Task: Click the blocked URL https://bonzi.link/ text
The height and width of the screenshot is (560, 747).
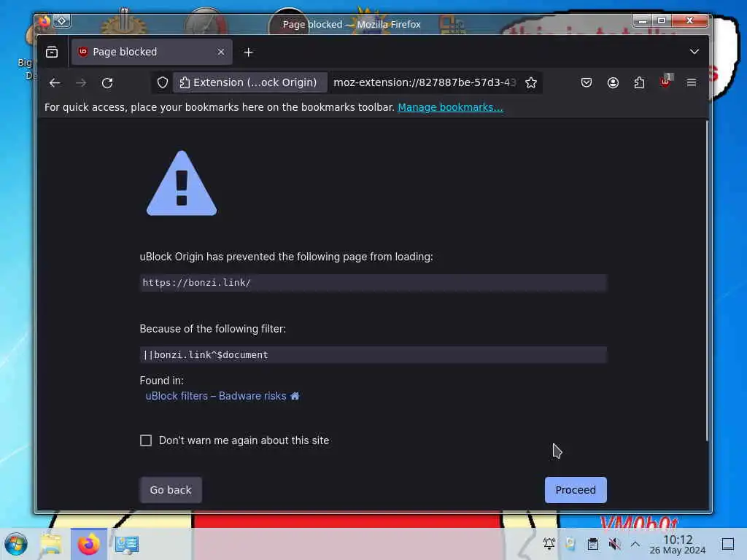Action: pos(197,282)
